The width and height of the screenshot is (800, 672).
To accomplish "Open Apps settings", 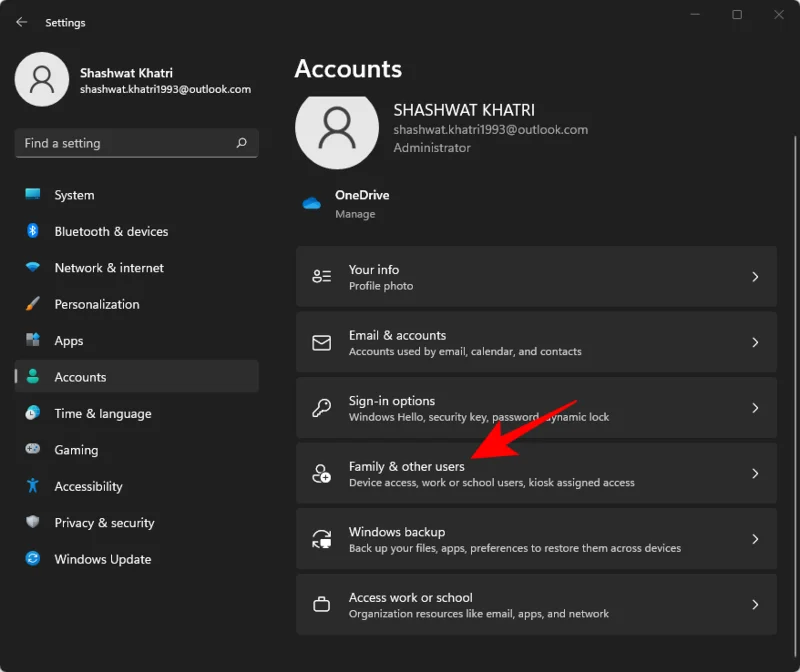I will (x=68, y=340).
